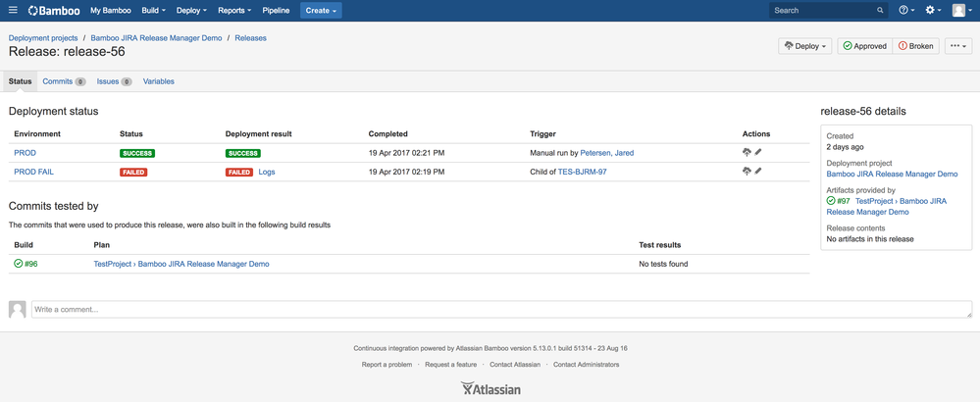This screenshot has height=402, width=980.
Task: Select the Status tab
Action: tap(20, 81)
